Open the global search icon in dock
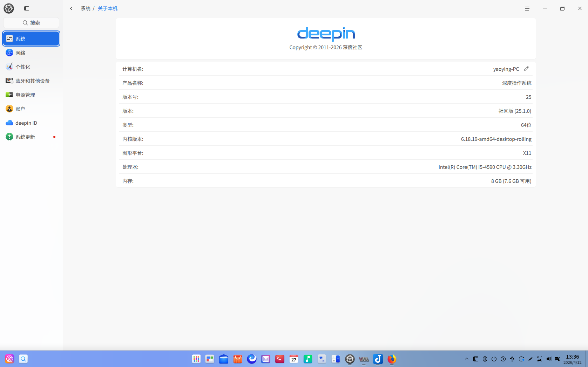The image size is (588, 367). [x=23, y=359]
